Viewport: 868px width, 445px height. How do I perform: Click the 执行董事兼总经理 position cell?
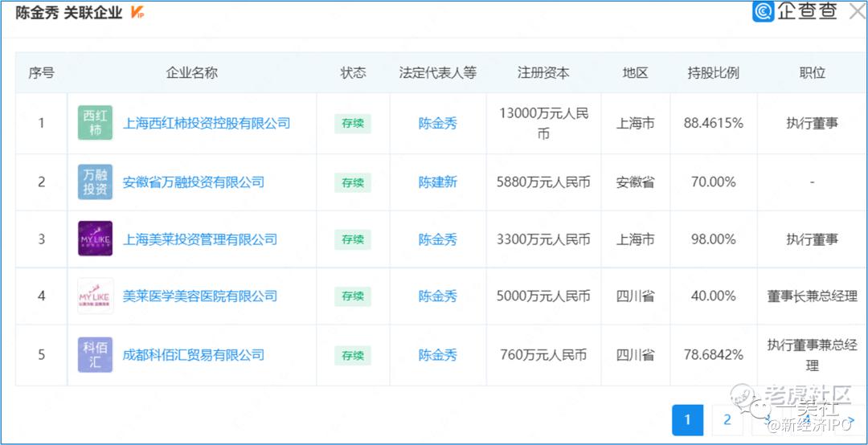point(813,355)
